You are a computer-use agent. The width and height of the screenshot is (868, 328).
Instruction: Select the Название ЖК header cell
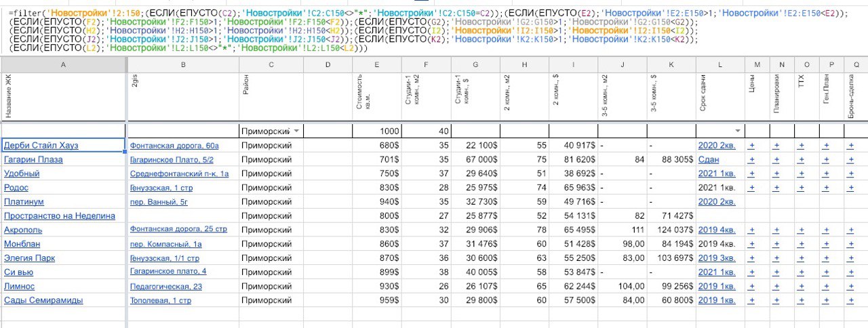click(x=64, y=98)
